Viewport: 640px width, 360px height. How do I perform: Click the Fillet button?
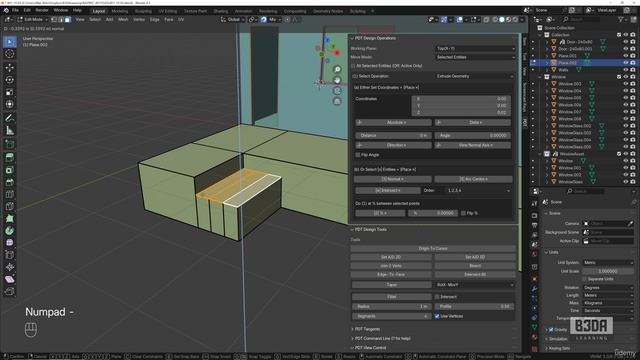point(391,297)
